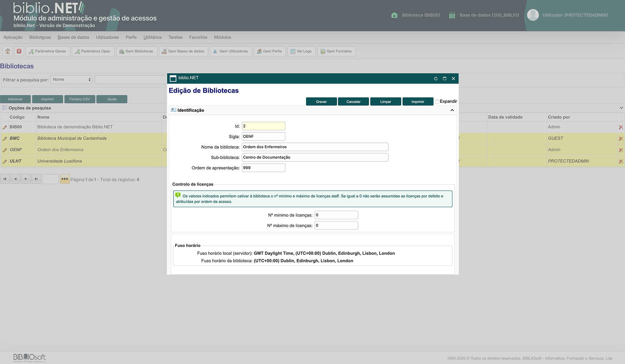Open Gerir Utilizadores toolbar item

click(x=231, y=51)
